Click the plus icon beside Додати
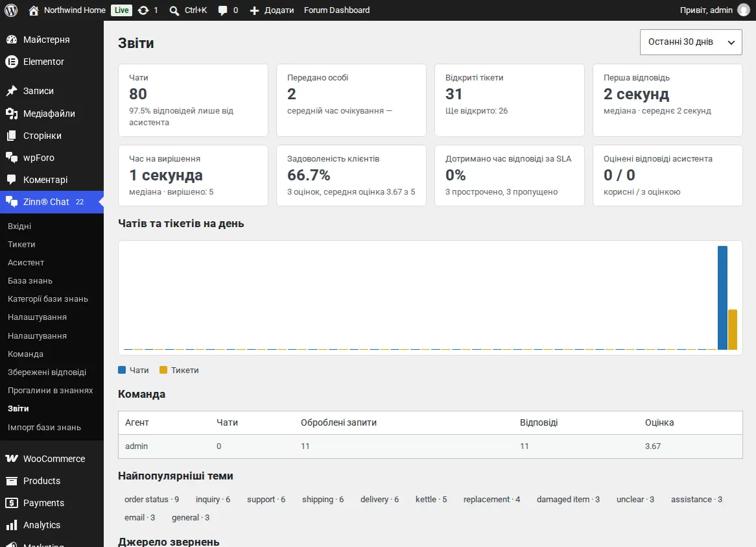The image size is (756, 547). tap(254, 10)
